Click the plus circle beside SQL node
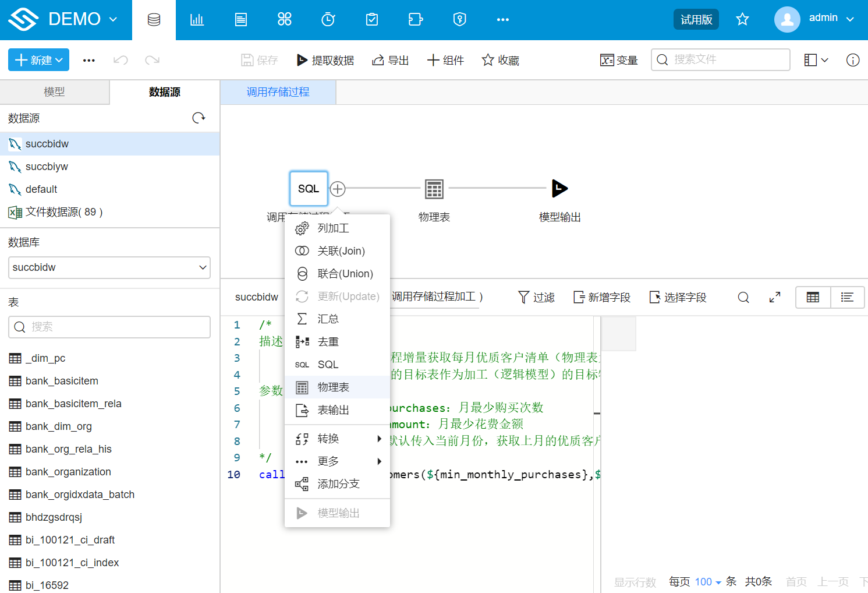This screenshot has width=868, height=593. point(338,189)
